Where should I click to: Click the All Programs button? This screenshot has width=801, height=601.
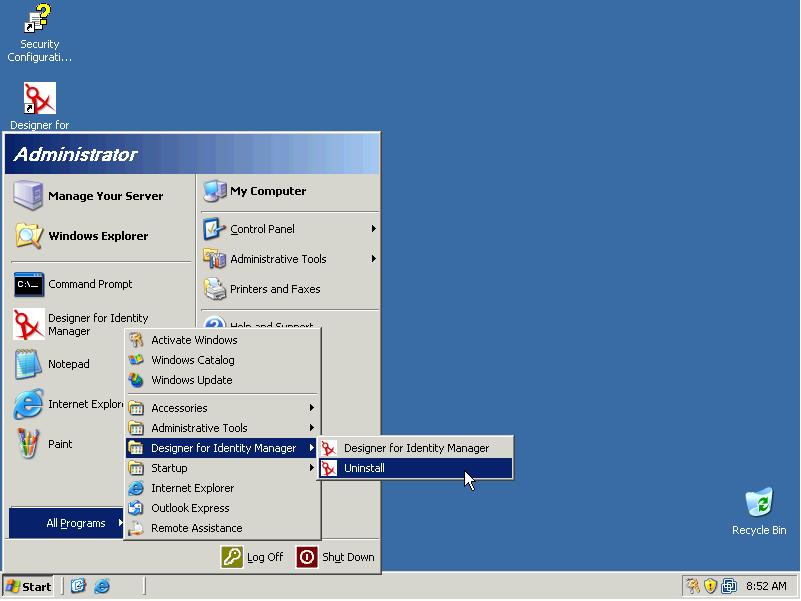coord(66,523)
